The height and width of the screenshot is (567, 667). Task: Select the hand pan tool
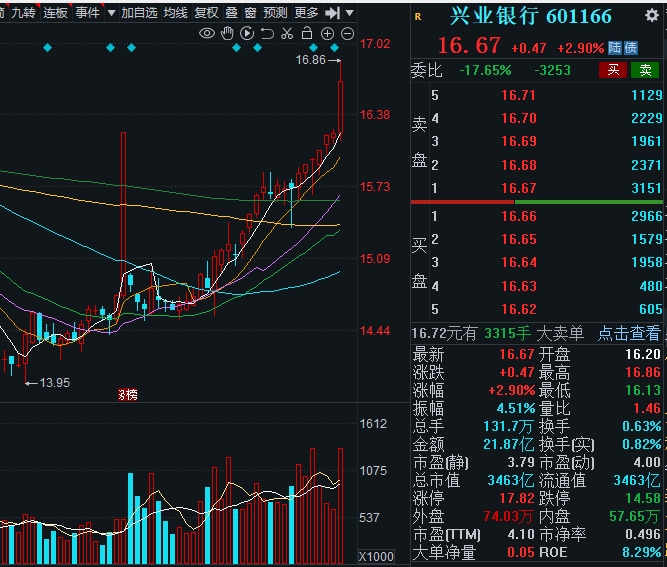(x=226, y=33)
